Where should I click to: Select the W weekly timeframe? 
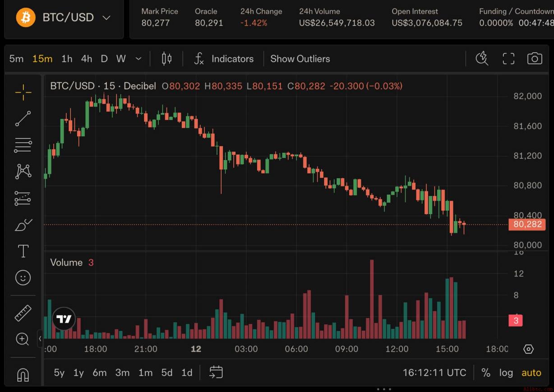[x=121, y=59]
